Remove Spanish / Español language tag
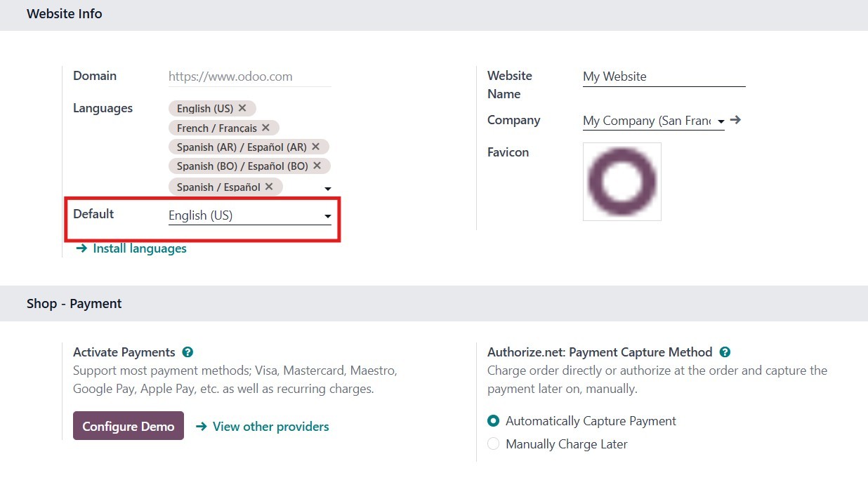This screenshot has width=868, height=487. tap(269, 187)
